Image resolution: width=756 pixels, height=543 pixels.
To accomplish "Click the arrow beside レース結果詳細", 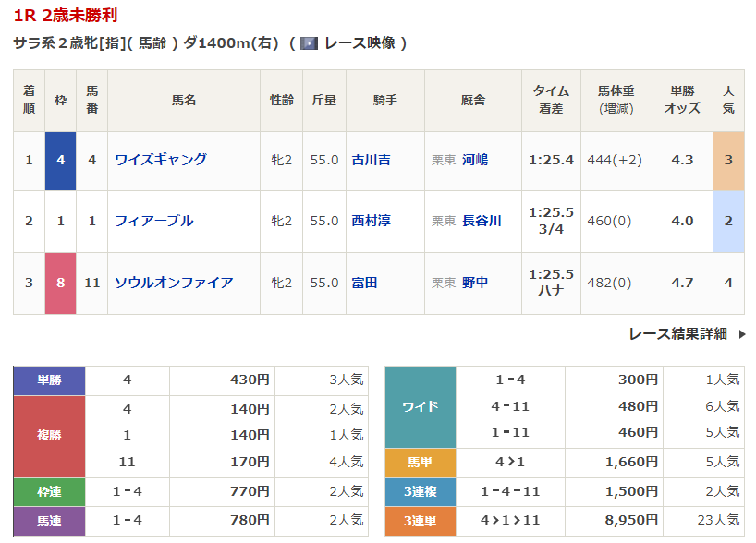I will (x=741, y=334).
